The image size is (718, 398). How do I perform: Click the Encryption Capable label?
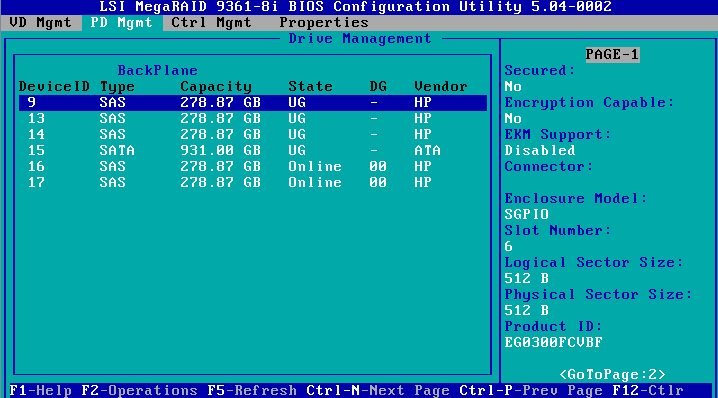[589, 103]
